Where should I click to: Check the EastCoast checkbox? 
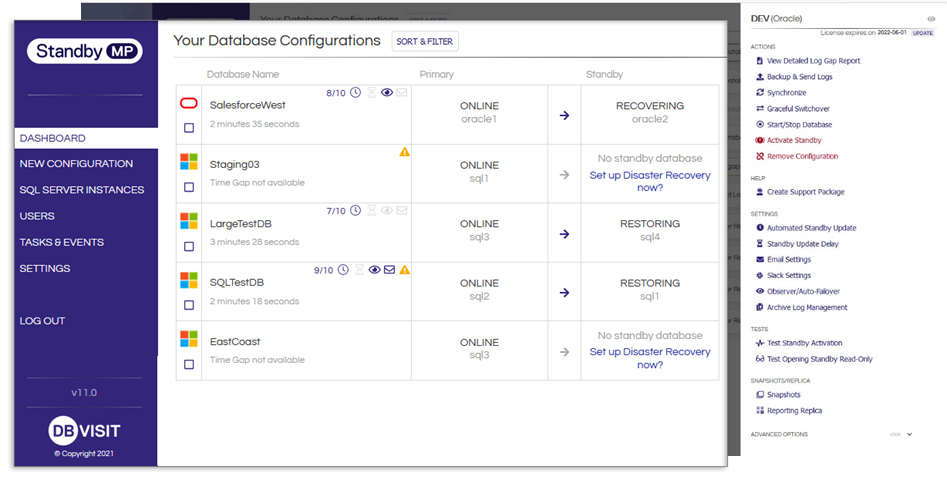click(189, 365)
